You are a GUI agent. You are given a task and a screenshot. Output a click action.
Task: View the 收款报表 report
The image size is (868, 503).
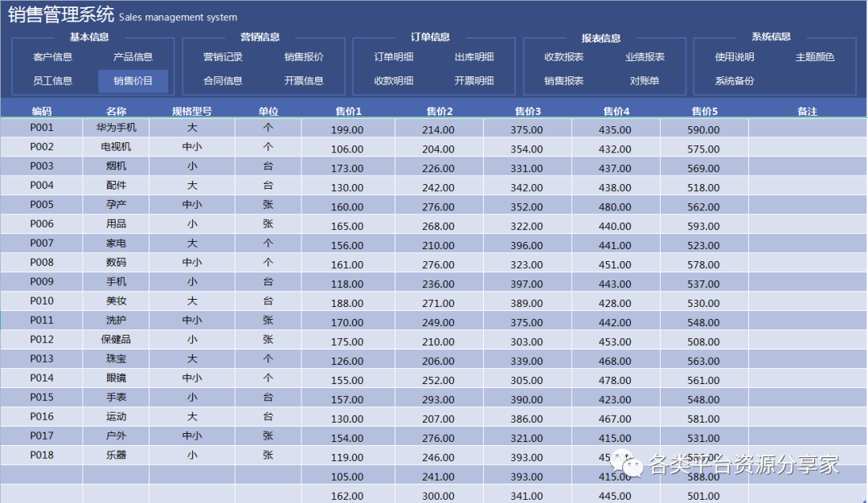[564, 57]
